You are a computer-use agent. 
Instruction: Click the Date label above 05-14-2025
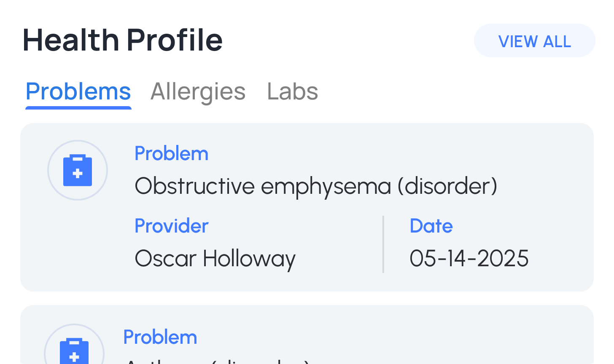pos(431,226)
